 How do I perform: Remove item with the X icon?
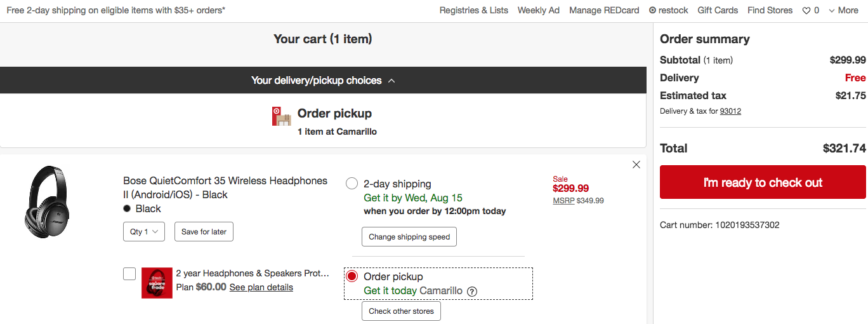pyautogui.click(x=636, y=165)
